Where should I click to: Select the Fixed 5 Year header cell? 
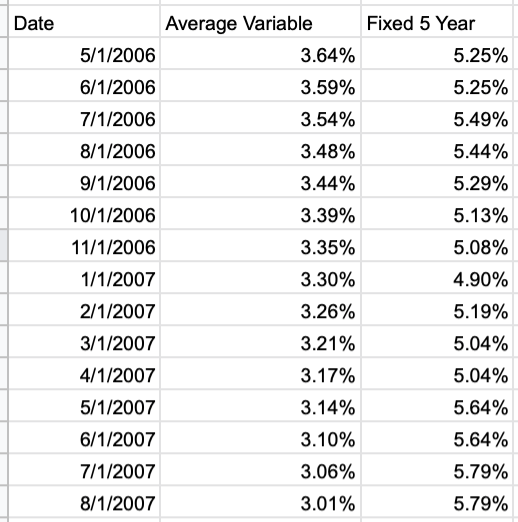(x=437, y=21)
